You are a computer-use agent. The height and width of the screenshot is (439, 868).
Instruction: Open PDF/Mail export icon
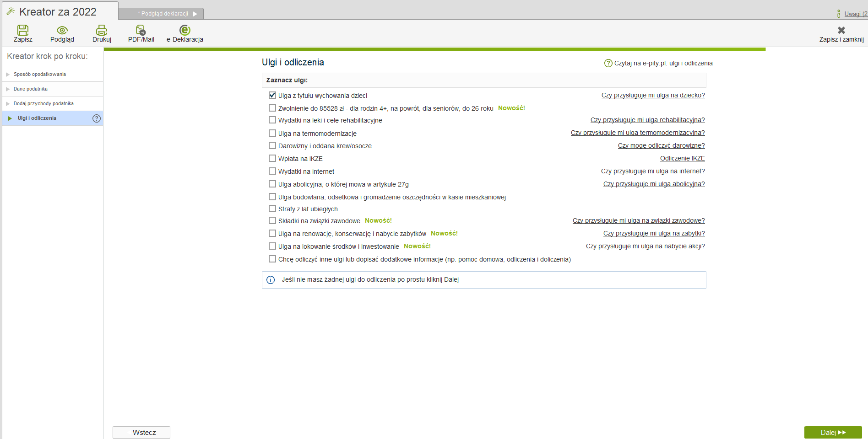[x=141, y=31]
